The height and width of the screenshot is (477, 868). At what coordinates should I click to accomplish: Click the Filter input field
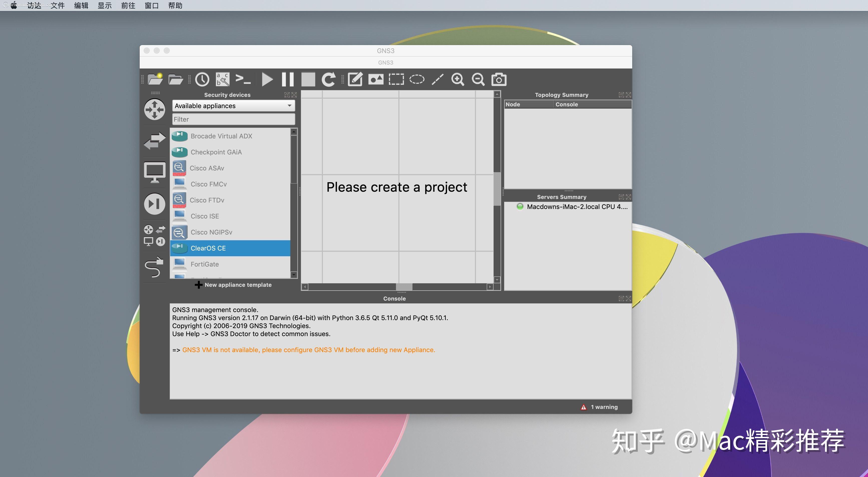pos(234,119)
